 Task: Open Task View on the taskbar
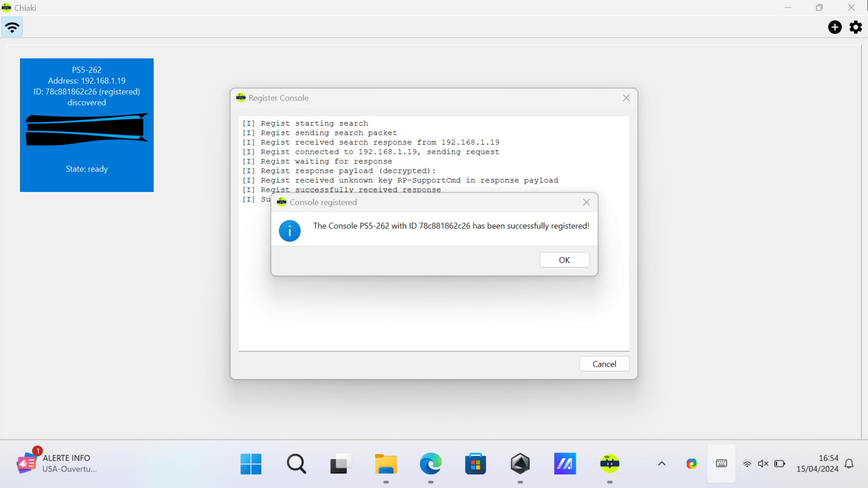click(x=341, y=464)
